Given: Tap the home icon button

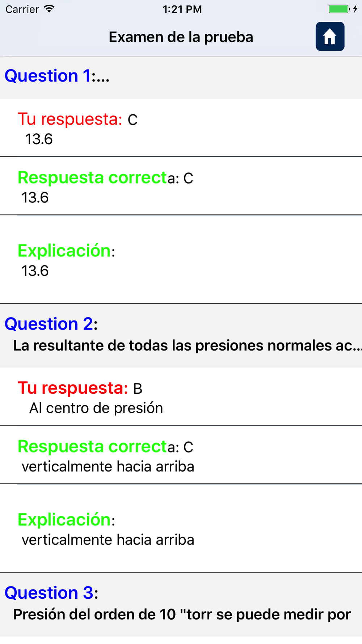Looking at the screenshot, I should click(x=330, y=36).
